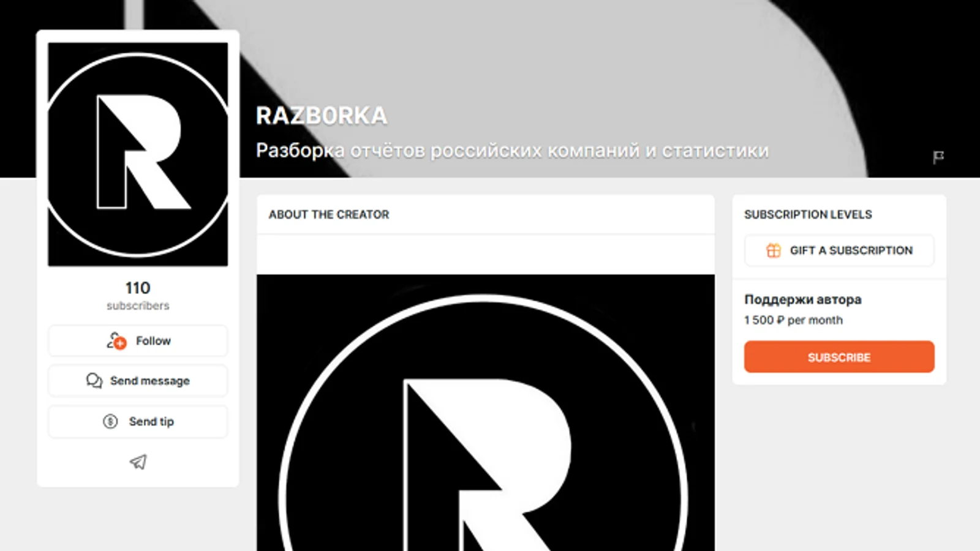The width and height of the screenshot is (980, 551).
Task: Click the chat bubbles message icon
Action: coord(94,381)
